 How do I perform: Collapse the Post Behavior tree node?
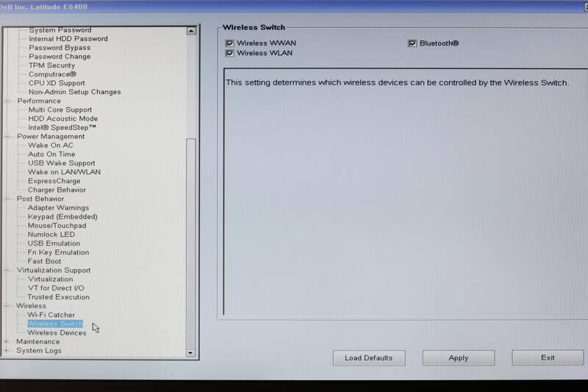[7, 199]
